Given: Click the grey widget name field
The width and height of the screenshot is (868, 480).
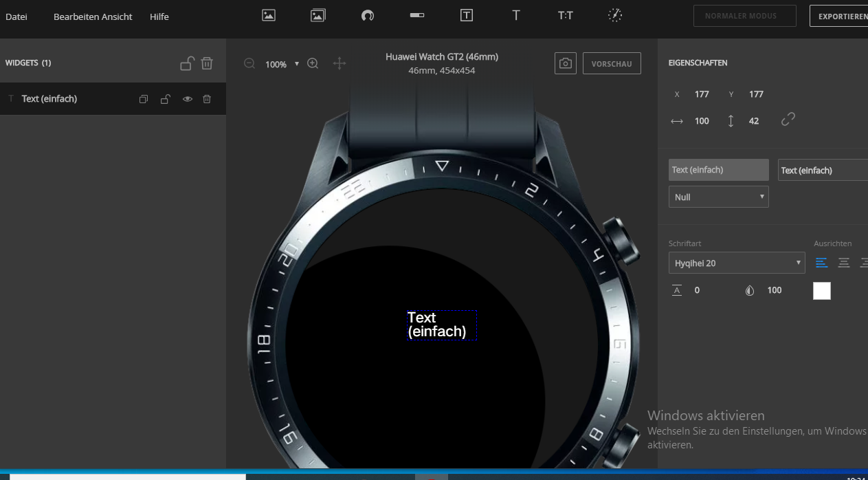Looking at the screenshot, I should coord(719,170).
